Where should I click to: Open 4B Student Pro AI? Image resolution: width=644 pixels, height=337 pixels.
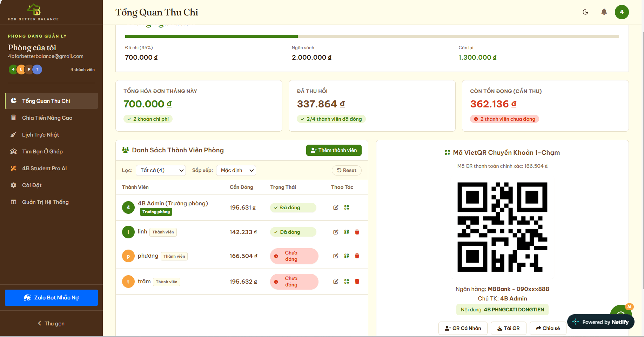pos(51,168)
